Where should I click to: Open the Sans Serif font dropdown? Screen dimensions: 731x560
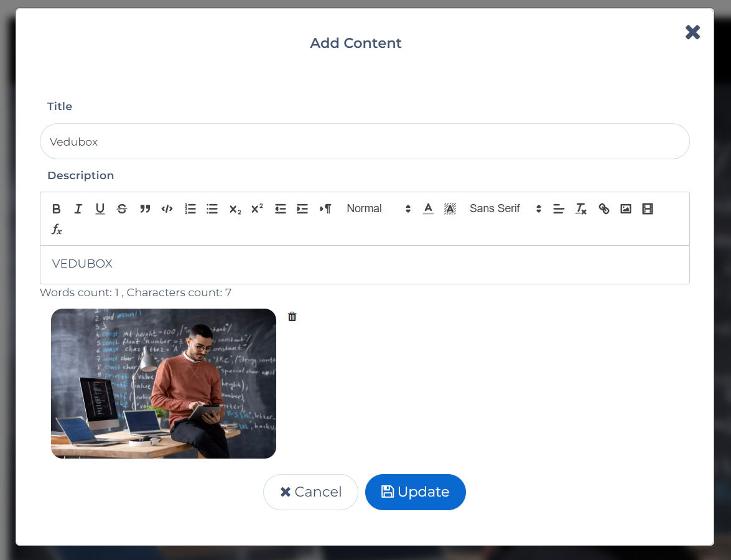[x=505, y=209]
